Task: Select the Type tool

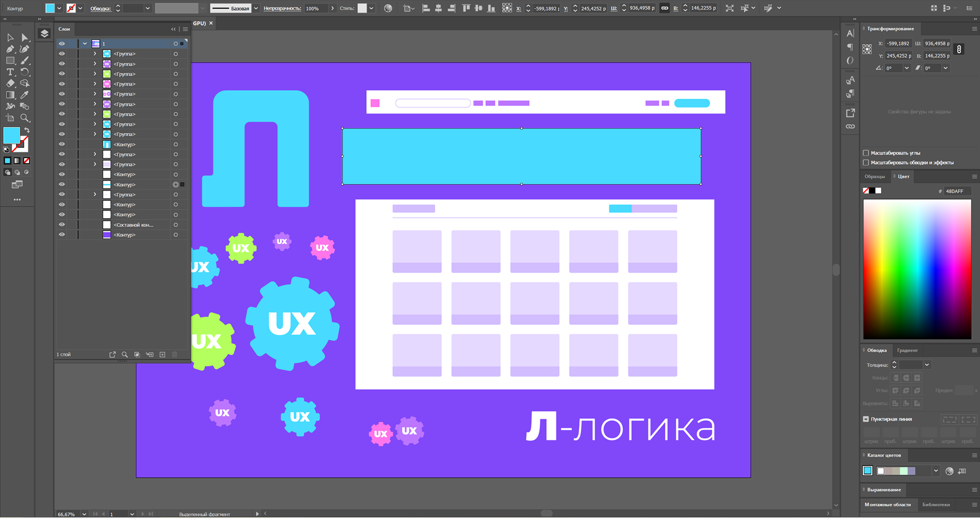Action: pos(10,72)
